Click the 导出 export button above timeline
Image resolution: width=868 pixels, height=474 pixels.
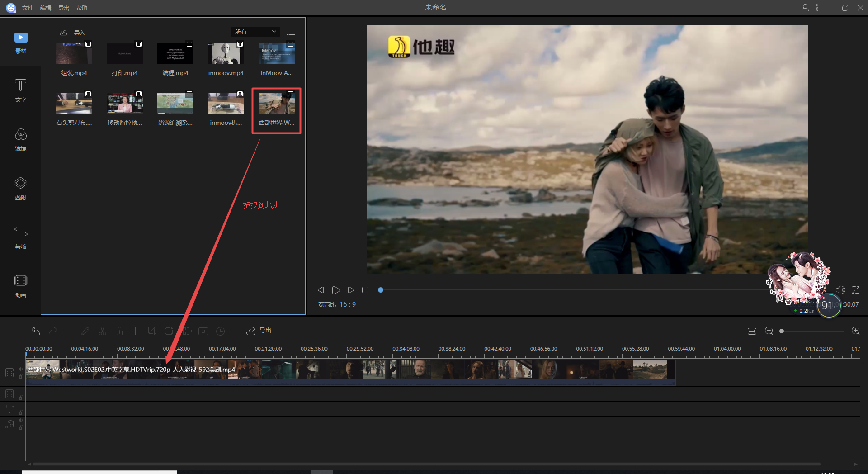259,331
